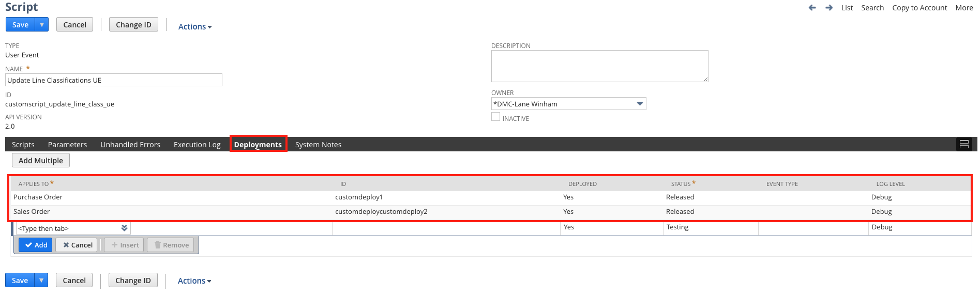980x296 pixels.
Task: Select the Sales Order deployment row
Action: pyautogui.click(x=32, y=212)
